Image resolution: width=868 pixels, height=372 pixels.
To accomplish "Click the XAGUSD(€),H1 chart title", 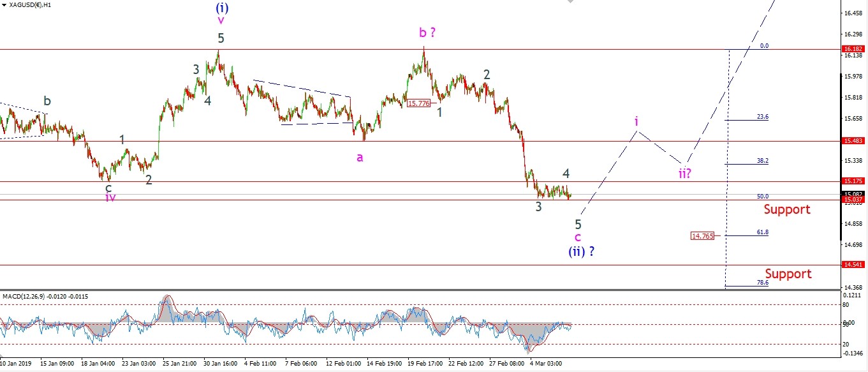I will click(32, 5).
